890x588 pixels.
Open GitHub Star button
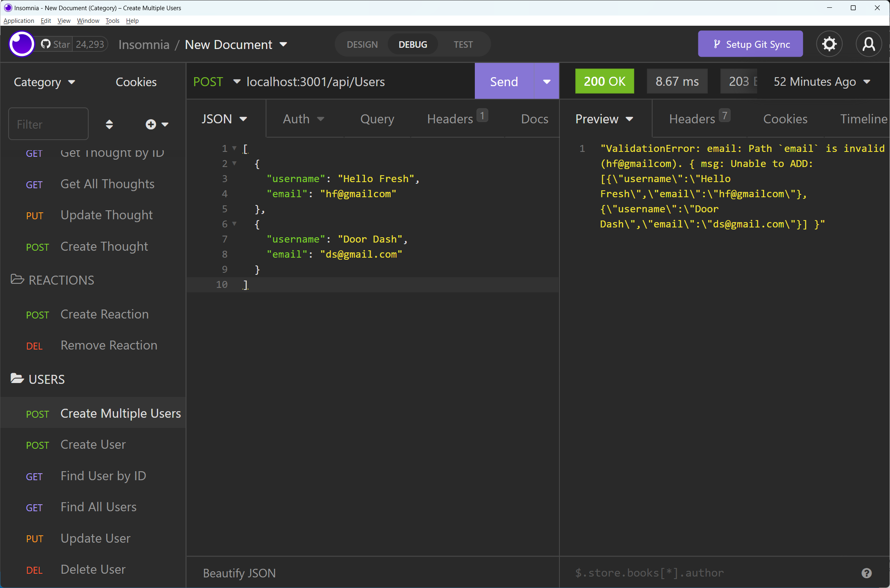[56, 44]
